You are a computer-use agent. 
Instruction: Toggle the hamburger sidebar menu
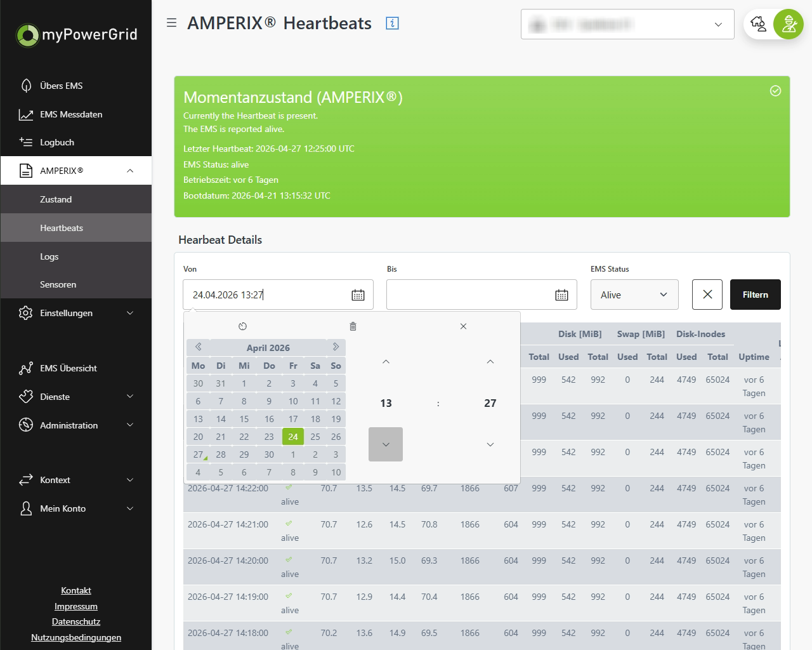[171, 23]
